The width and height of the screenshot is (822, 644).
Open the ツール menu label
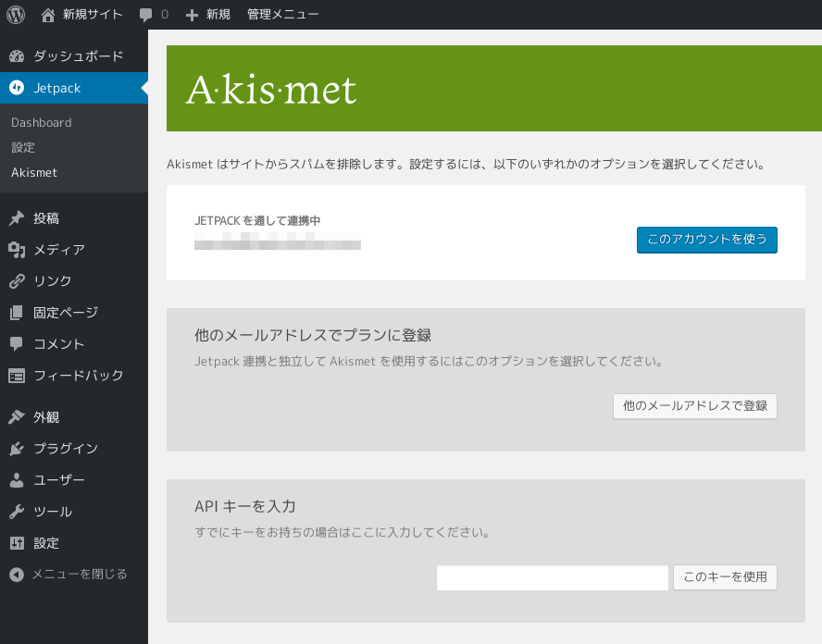[x=53, y=512]
